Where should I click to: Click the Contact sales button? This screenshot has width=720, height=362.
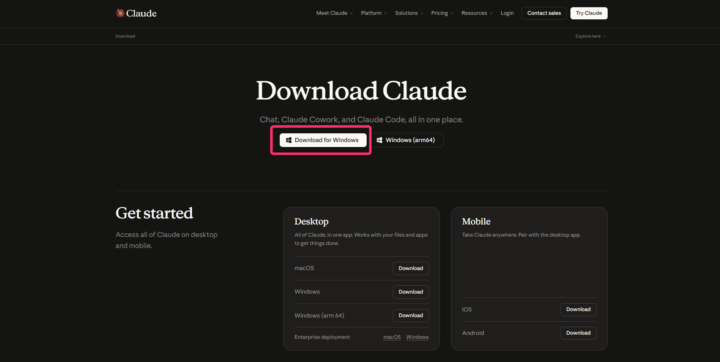point(544,13)
